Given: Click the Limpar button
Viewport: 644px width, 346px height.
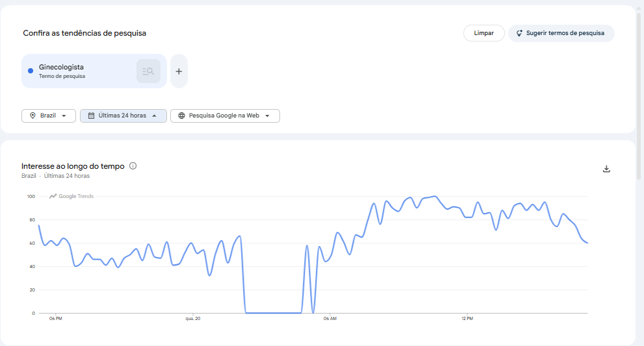Looking at the screenshot, I should pyautogui.click(x=484, y=33).
